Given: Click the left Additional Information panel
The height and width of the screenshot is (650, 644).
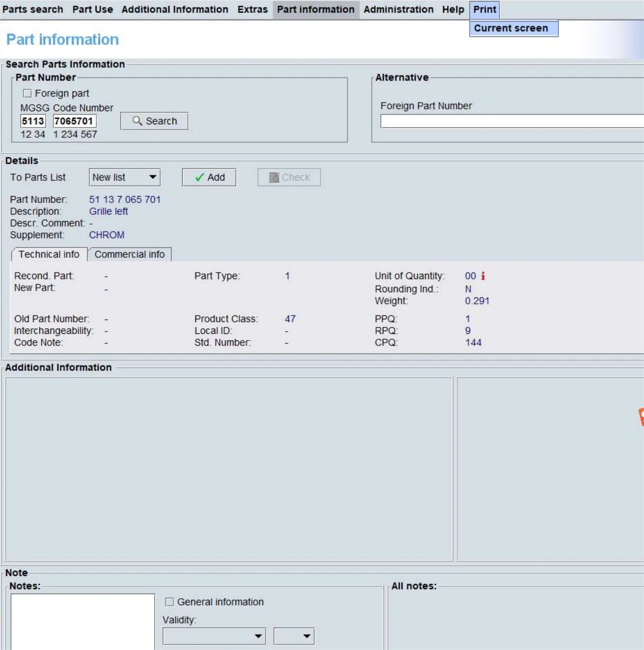Looking at the screenshot, I should 229,469.
